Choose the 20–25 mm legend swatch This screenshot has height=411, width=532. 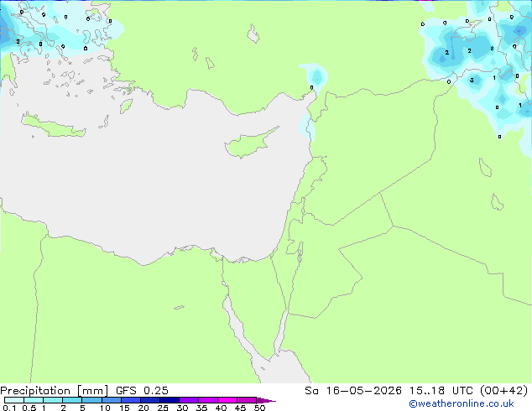[149, 400]
